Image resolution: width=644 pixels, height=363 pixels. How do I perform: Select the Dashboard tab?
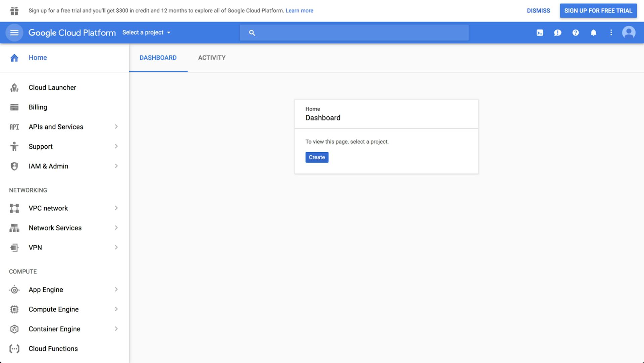click(x=158, y=57)
